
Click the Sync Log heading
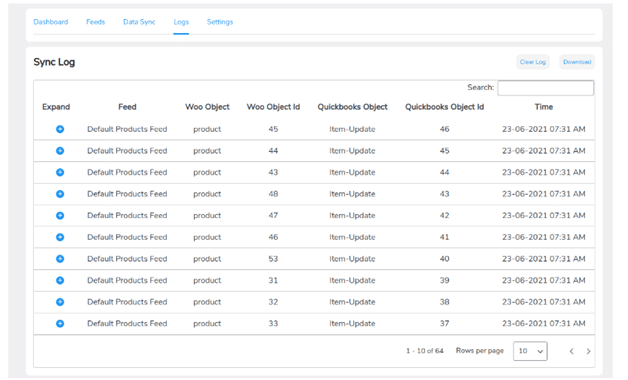[54, 62]
